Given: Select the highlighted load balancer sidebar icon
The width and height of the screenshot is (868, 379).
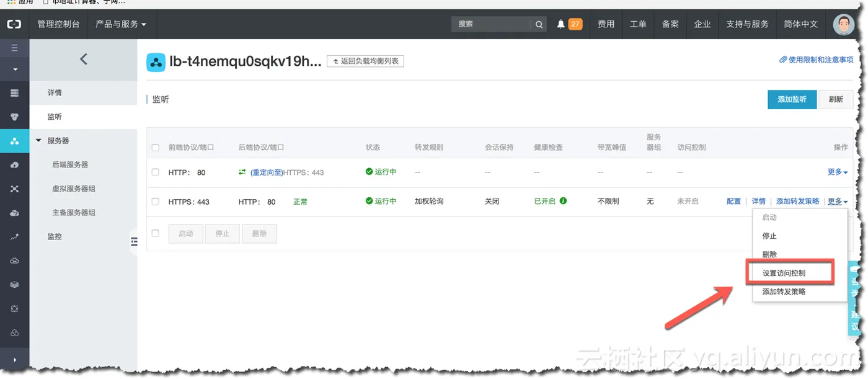Looking at the screenshot, I should (x=14, y=141).
